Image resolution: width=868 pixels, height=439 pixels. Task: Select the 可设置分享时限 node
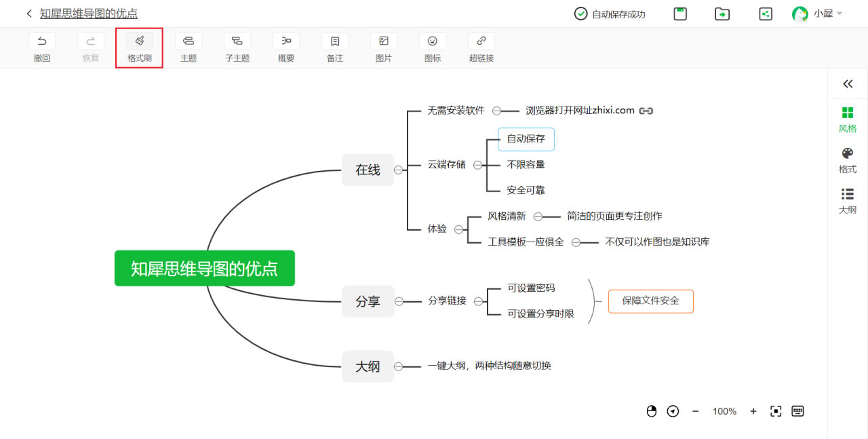pyautogui.click(x=540, y=313)
